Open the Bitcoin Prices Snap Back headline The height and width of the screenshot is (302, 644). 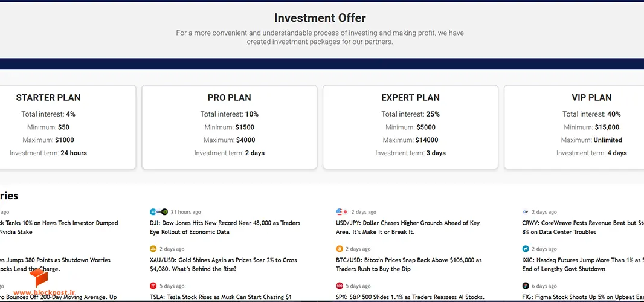pos(409,265)
